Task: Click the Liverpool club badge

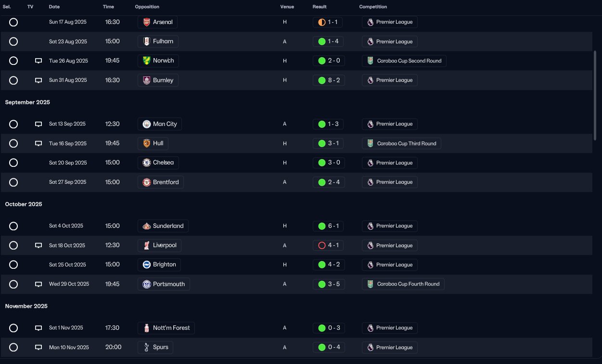Action: (147, 246)
